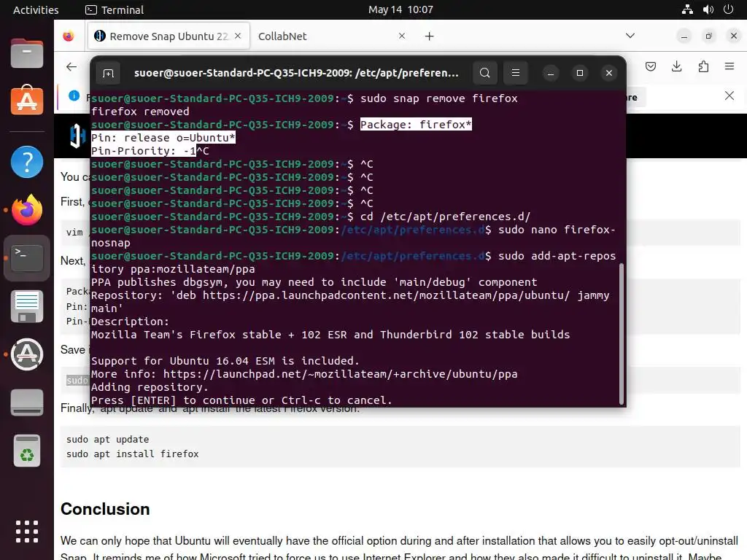Expand the list all tabs dropdown
Screen dimensions: 747x560
(630, 36)
